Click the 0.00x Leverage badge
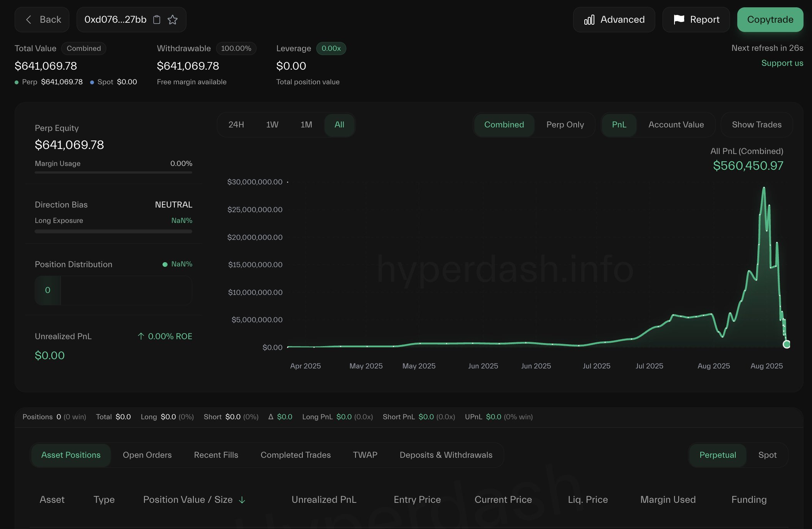 [331, 49]
